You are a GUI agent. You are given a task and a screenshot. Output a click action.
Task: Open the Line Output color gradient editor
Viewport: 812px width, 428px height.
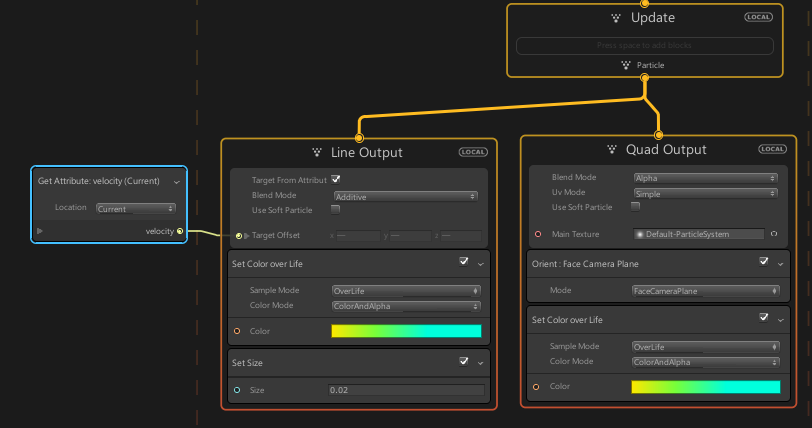[406, 331]
